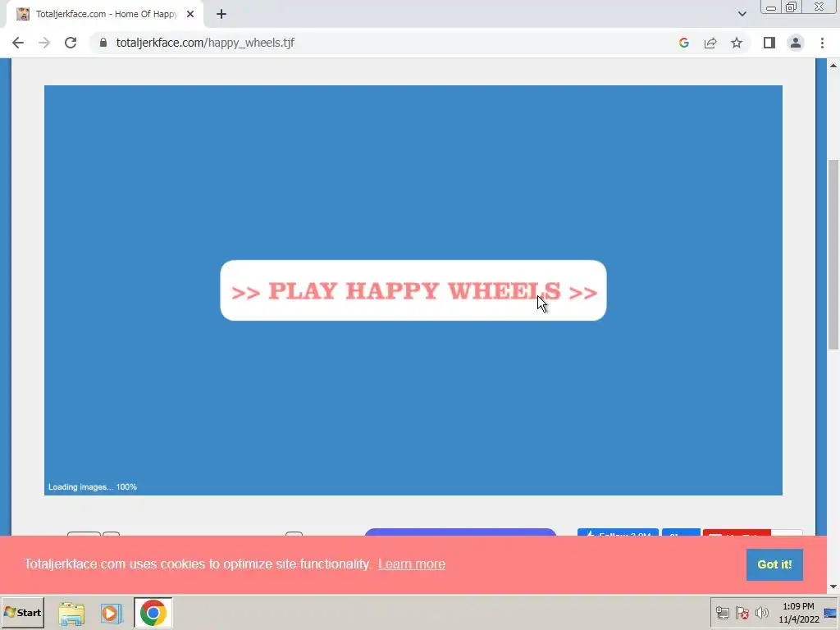Click the forward navigation arrow
840x630 pixels.
click(x=44, y=43)
